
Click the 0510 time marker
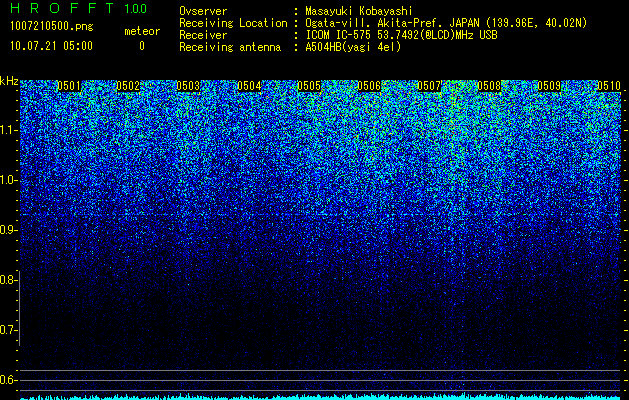click(609, 86)
